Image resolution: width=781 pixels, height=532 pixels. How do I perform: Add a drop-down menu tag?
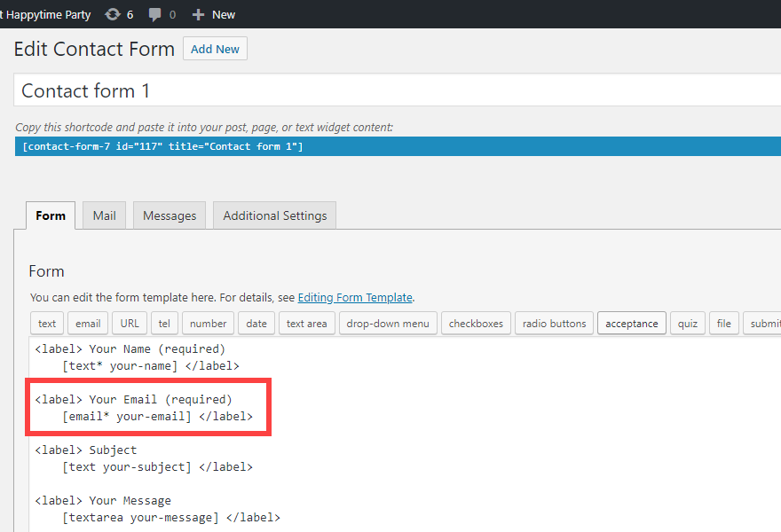(388, 324)
